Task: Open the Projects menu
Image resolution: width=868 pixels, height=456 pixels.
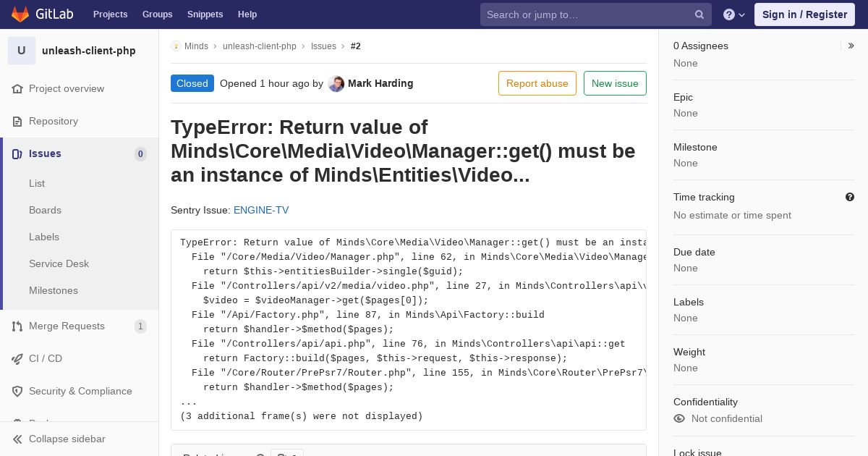Action: click(110, 14)
